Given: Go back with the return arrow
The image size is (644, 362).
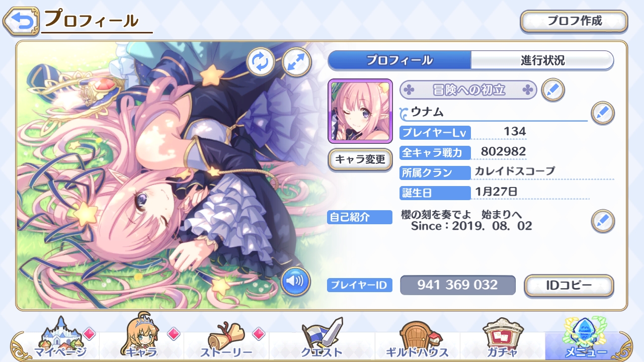Looking at the screenshot, I should (21, 20).
